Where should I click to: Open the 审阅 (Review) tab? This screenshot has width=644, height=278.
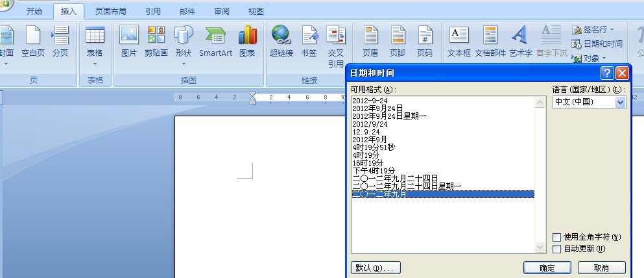(222, 12)
